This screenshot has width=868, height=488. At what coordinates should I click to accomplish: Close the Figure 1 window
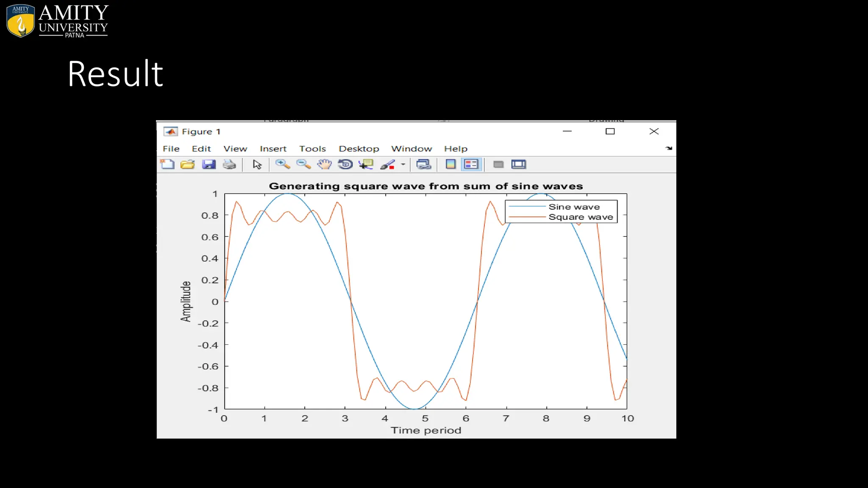point(654,131)
